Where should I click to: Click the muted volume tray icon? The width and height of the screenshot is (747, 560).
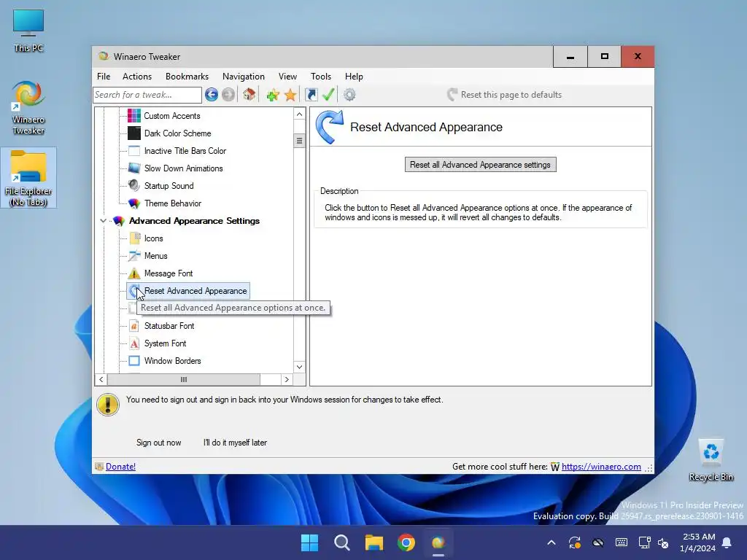tap(664, 542)
